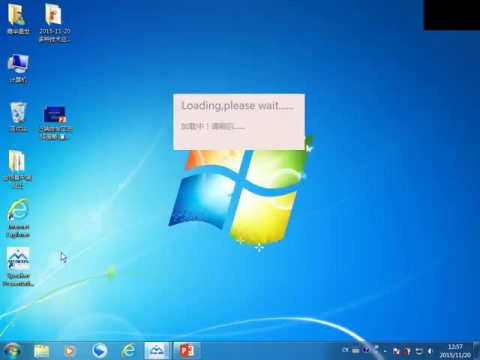480x360 pixels.
Task: Launch Windows Media Player from taskbar
Action: coord(69,351)
